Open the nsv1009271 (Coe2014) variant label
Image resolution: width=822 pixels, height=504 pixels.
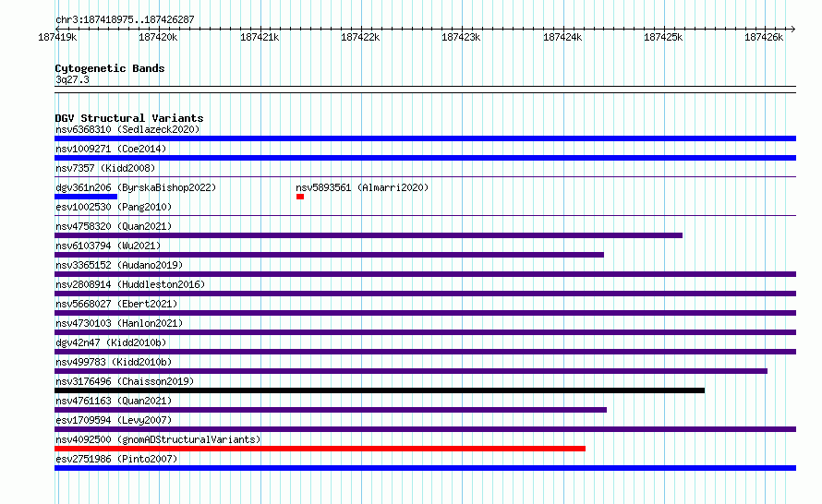(x=111, y=149)
